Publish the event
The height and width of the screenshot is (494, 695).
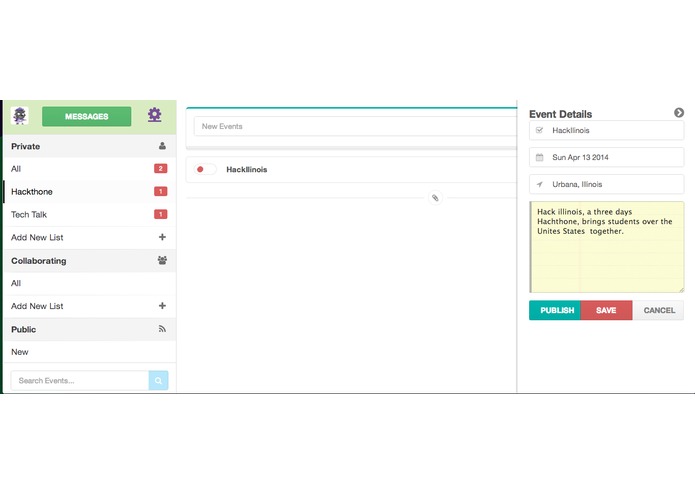tap(555, 310)
